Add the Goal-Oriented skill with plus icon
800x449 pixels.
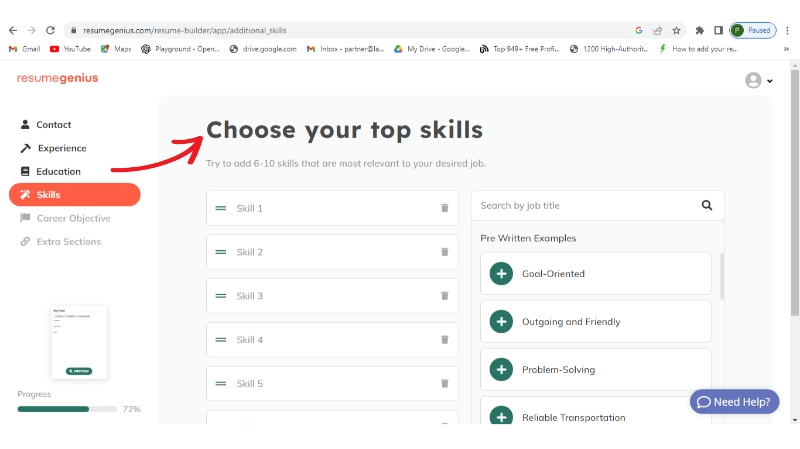coord(500,274)
